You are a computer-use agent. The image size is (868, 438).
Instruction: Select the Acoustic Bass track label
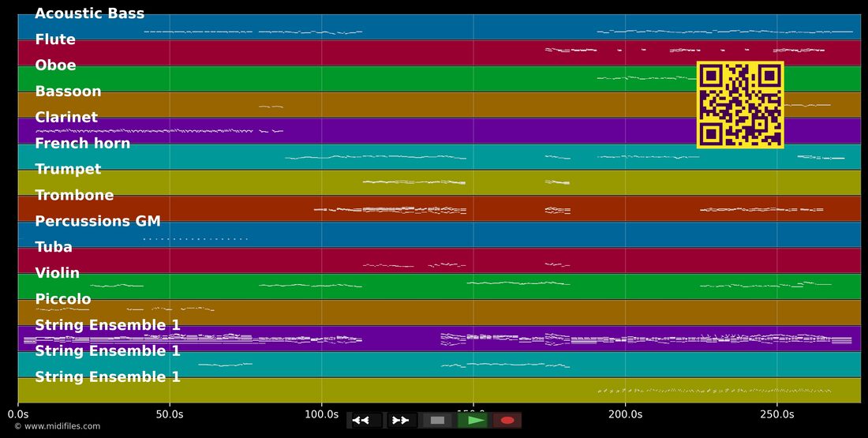point(90,13)
